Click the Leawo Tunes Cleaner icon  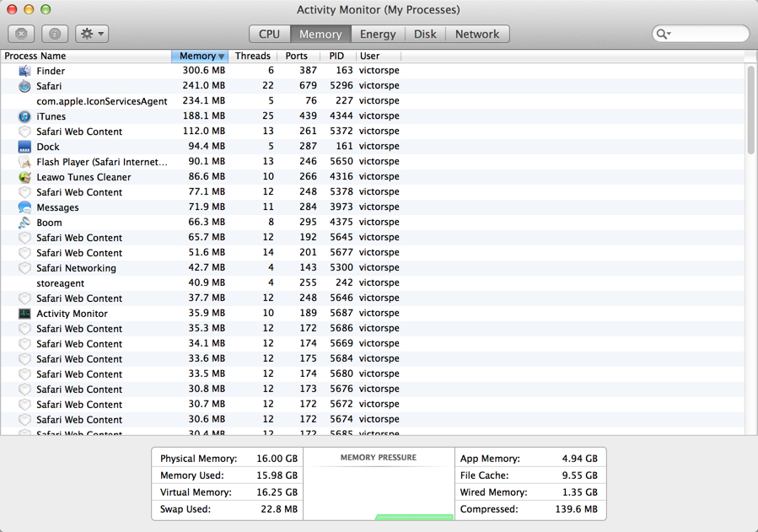coord(24,177)
